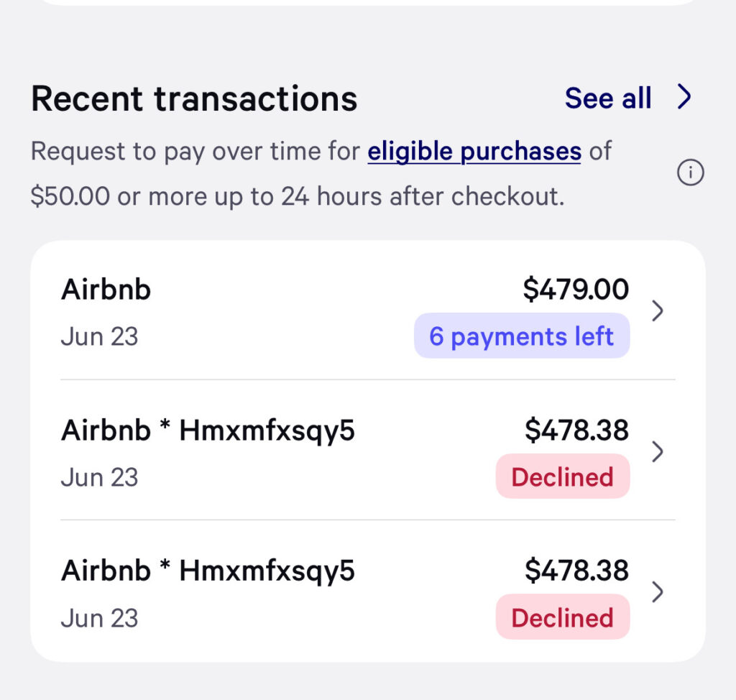Tap the chevron on the last declined transaction
This screenshot has height=700, width=736.
(x=658, y=592)
